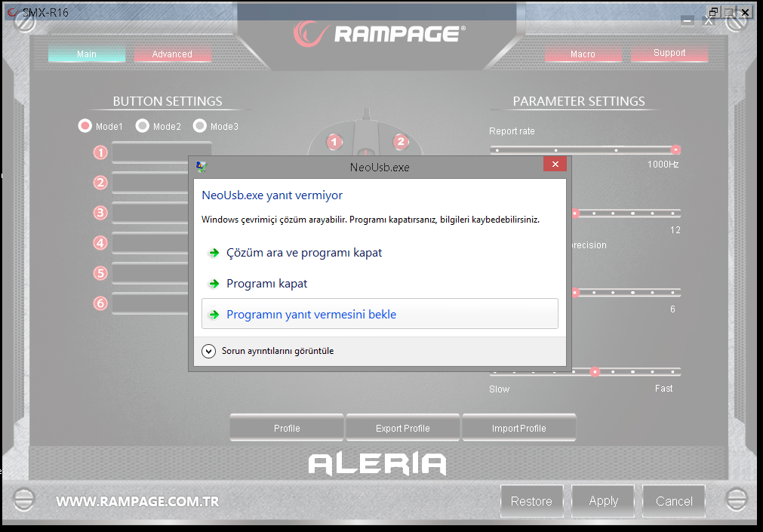Click Import Profile button

(x=518, y=428)
